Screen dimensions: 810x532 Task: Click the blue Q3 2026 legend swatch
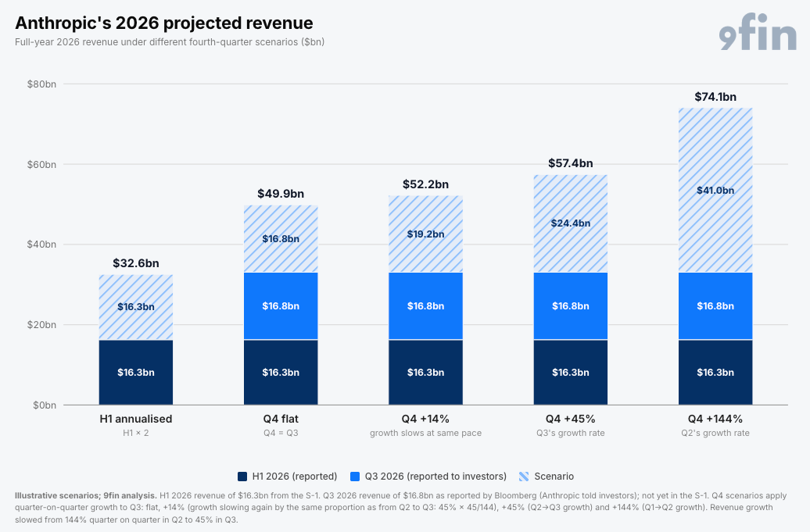355,477
